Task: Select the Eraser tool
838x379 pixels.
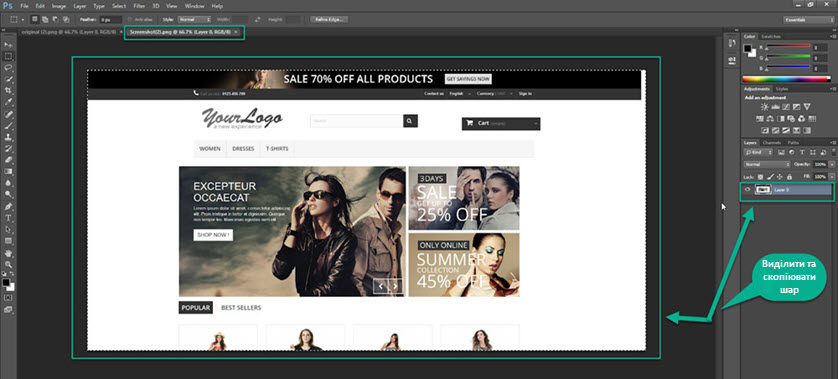Action: (9, 160)
